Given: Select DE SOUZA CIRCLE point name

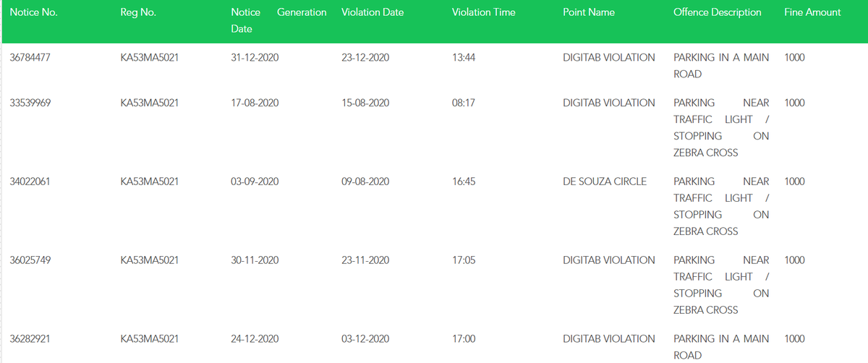Looking at the screenshot, I should 605,181.
